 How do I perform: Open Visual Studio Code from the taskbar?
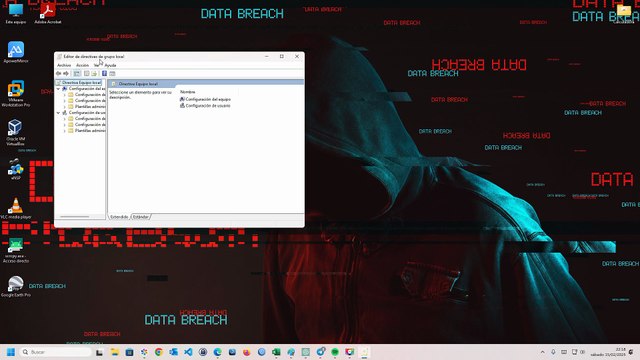click(188, 352)
